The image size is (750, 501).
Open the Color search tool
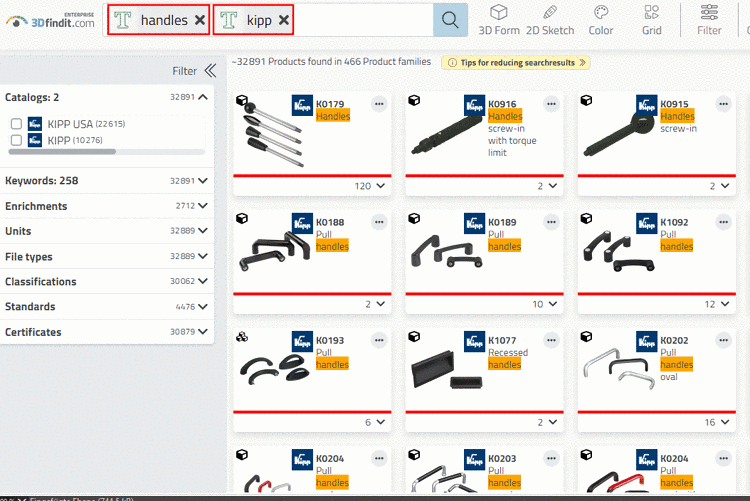click(x=600, y=20)
